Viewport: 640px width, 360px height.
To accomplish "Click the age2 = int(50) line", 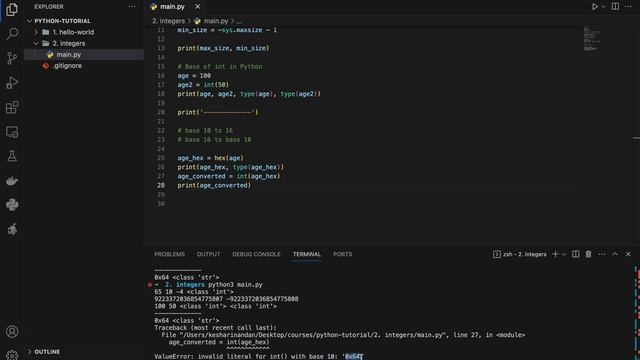I will (x=203, y=85).
